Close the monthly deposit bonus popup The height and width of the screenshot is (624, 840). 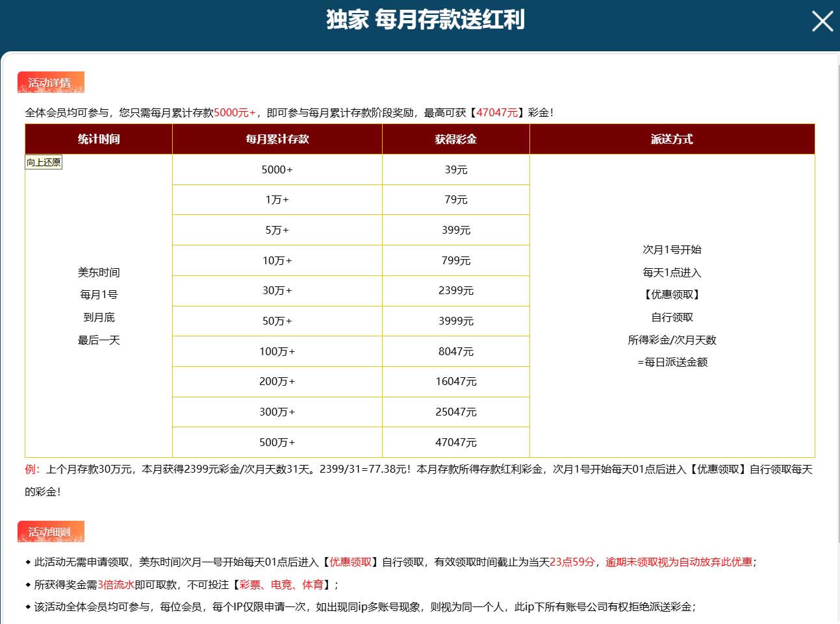tap(822, 21)
